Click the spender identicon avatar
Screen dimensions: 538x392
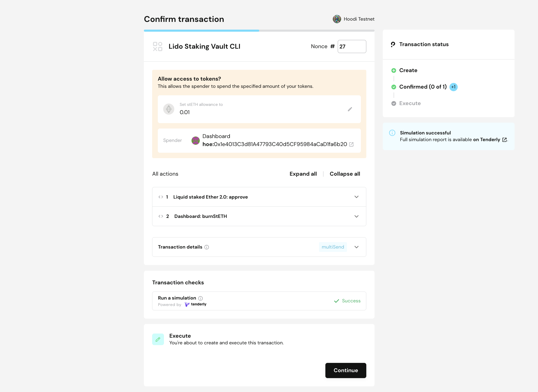point(195,141)
